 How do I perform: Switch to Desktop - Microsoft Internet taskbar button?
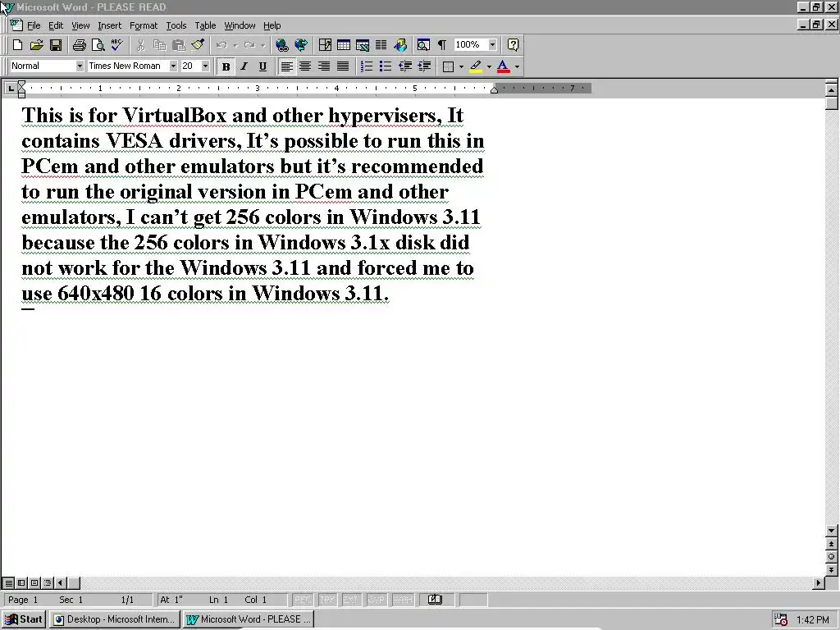(x=114, y=619)
